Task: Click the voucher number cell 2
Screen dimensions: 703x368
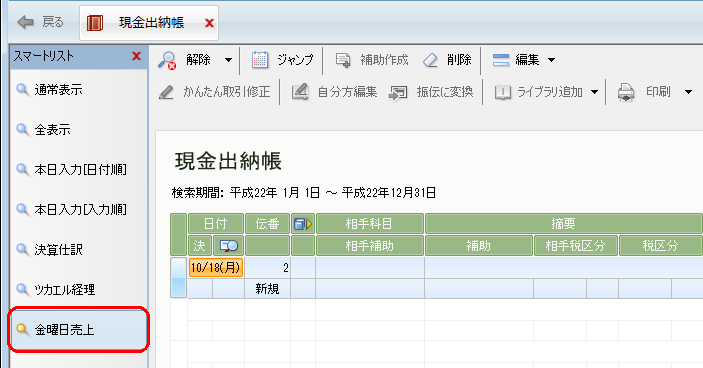Action: click(x=267, y=268)
